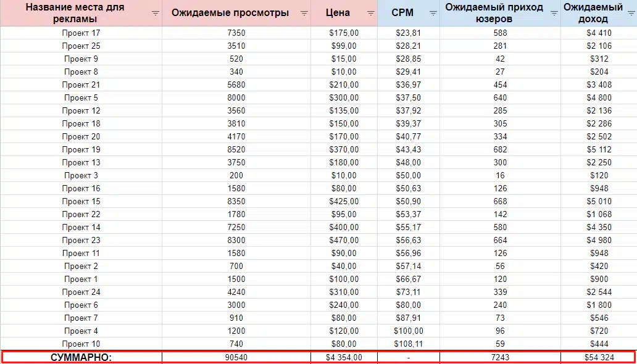Select CPM value $66,67

tap(409, 279)
